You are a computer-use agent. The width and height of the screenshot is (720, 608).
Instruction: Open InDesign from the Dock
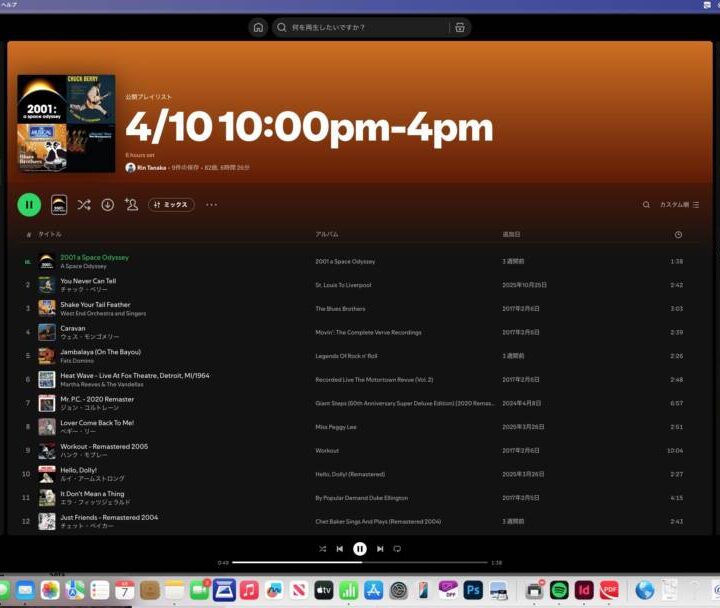(584, 590)
